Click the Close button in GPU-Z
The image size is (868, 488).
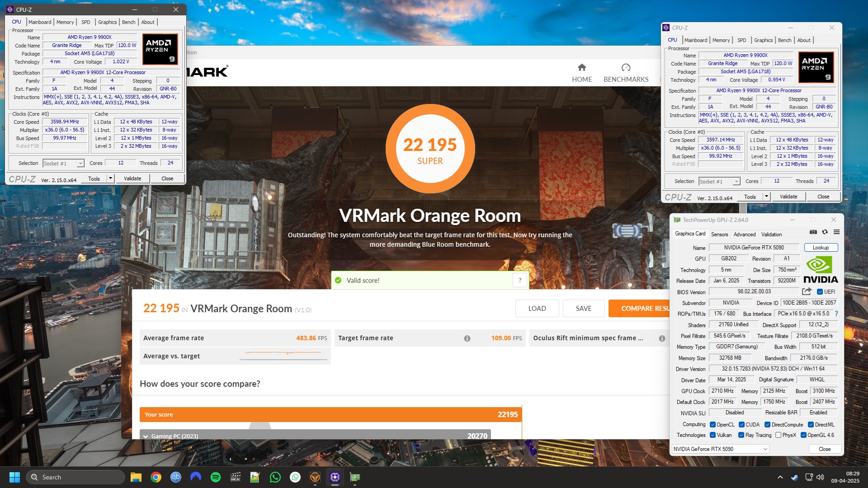click(825, 449)
